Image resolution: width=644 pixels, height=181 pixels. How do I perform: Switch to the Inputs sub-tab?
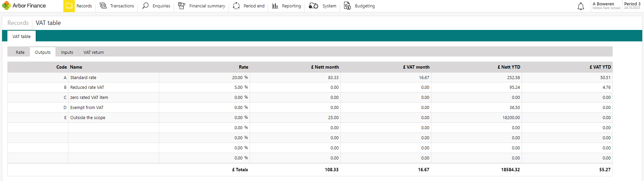[67, 52]
